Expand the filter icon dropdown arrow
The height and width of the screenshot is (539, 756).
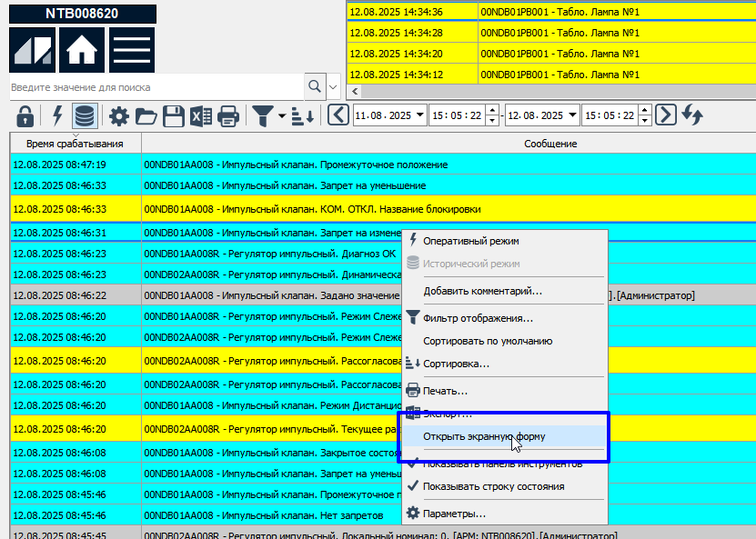[282, 115]
